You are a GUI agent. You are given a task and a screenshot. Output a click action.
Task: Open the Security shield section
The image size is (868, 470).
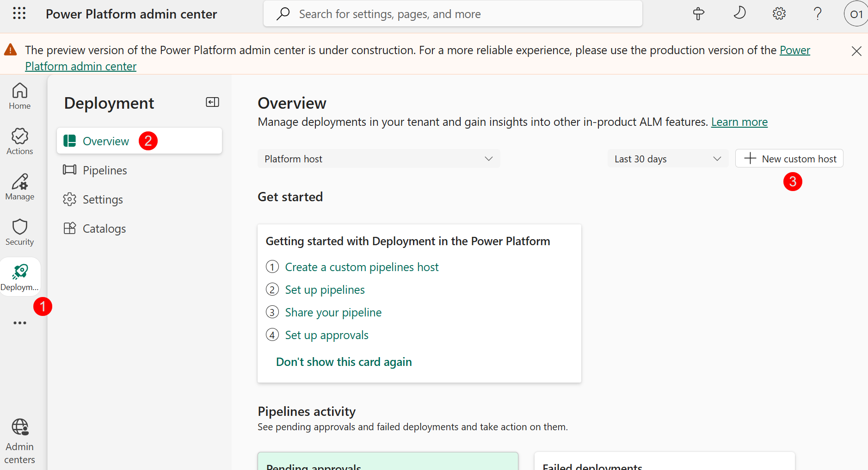(x=19, y=232)
